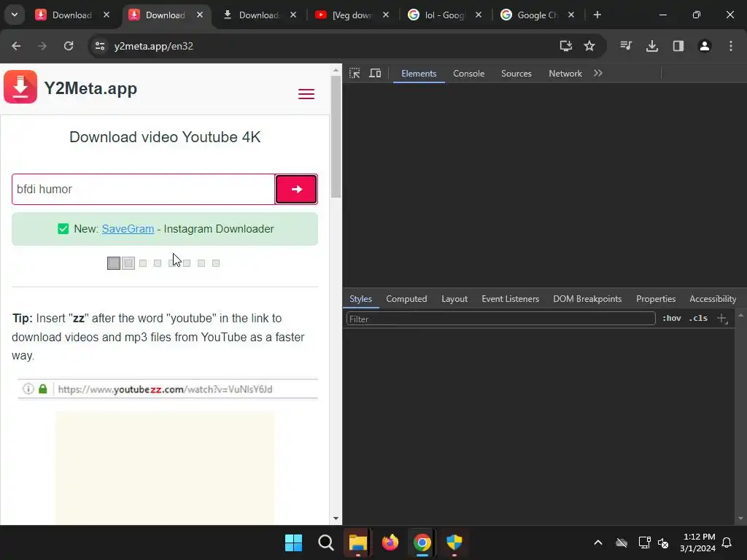This screenshot has height=560, width=747.
Task: Go back to previous page
Action: coord(16,46)
